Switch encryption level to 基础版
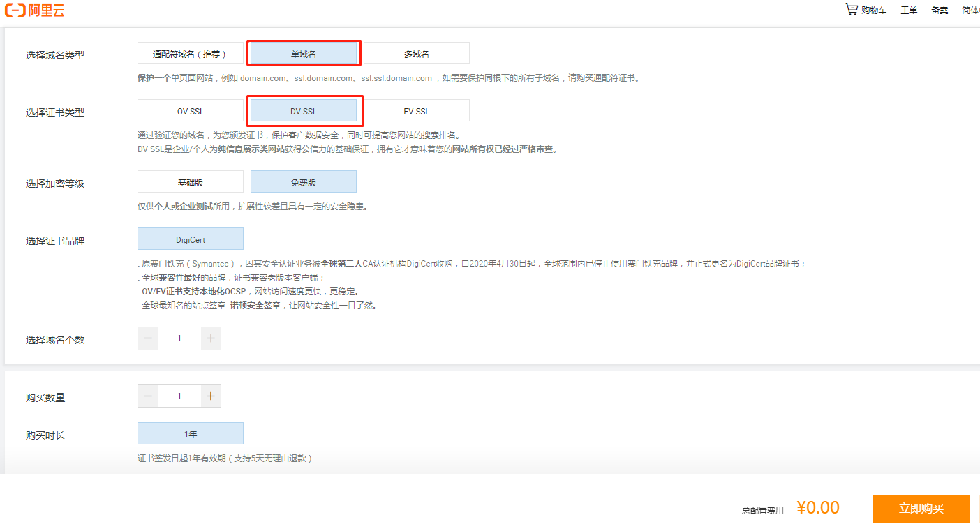Viewport: 980px width, 531px height. click(190, 181)
